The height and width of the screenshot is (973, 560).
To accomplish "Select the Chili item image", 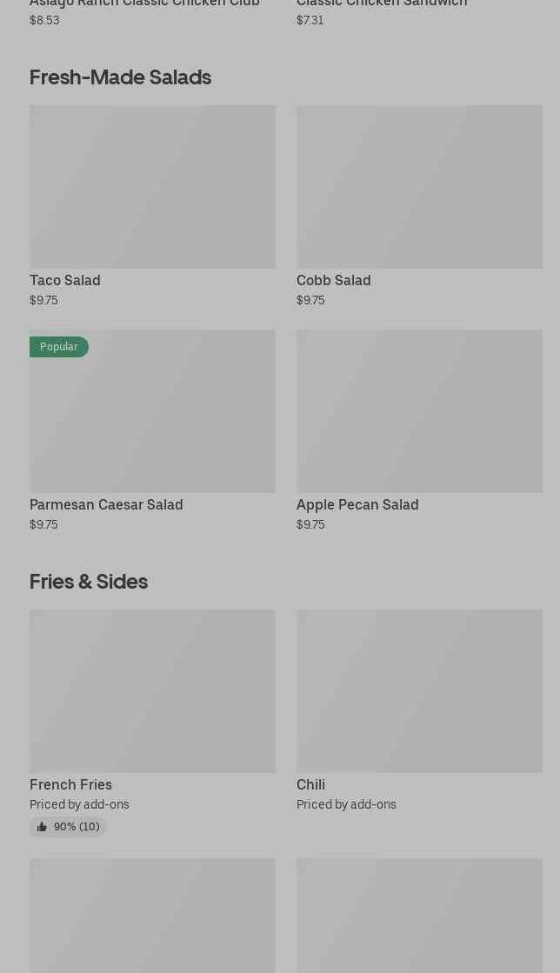I will [419, 691].
